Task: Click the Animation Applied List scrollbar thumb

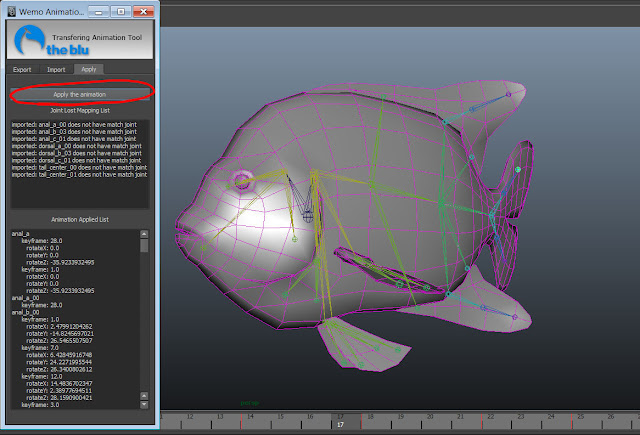Action: [x=144, y=244]
